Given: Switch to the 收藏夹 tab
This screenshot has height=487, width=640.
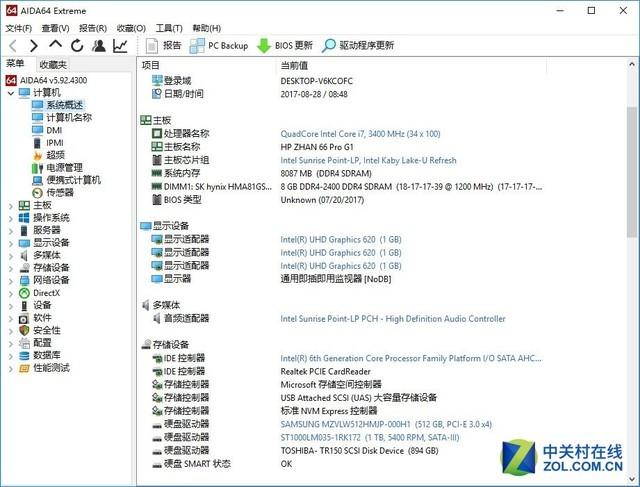Looking at the screenshot, I should tap(53, 64).
